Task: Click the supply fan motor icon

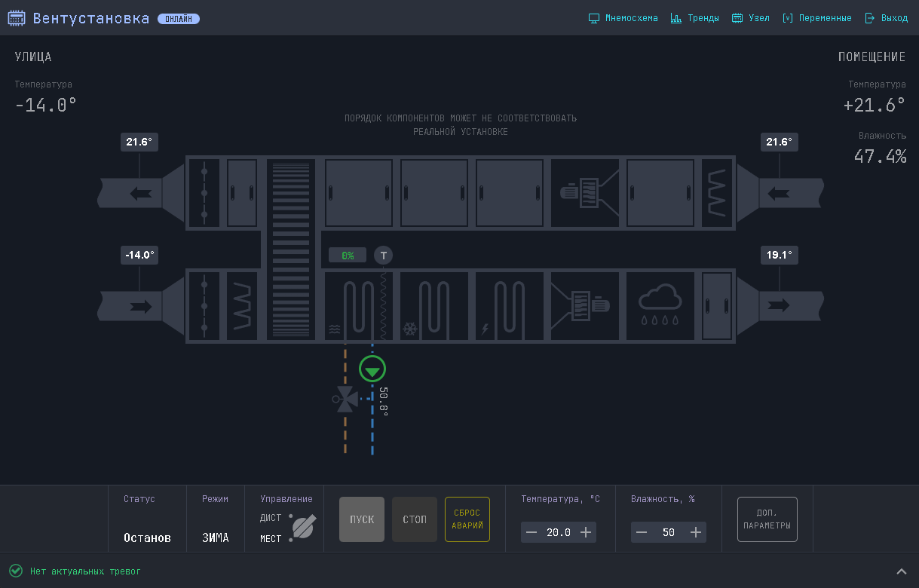Action: (x=585, y=306)
